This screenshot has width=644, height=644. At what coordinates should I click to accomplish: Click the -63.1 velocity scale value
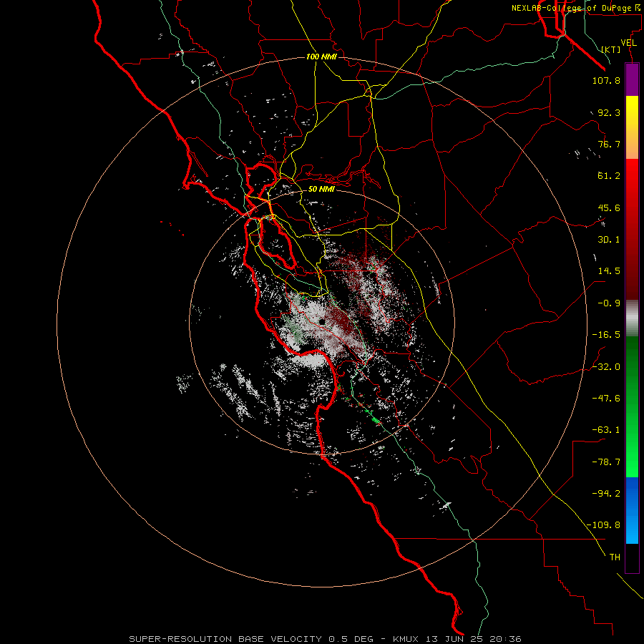pyautogui.click(x=606, y=430)
